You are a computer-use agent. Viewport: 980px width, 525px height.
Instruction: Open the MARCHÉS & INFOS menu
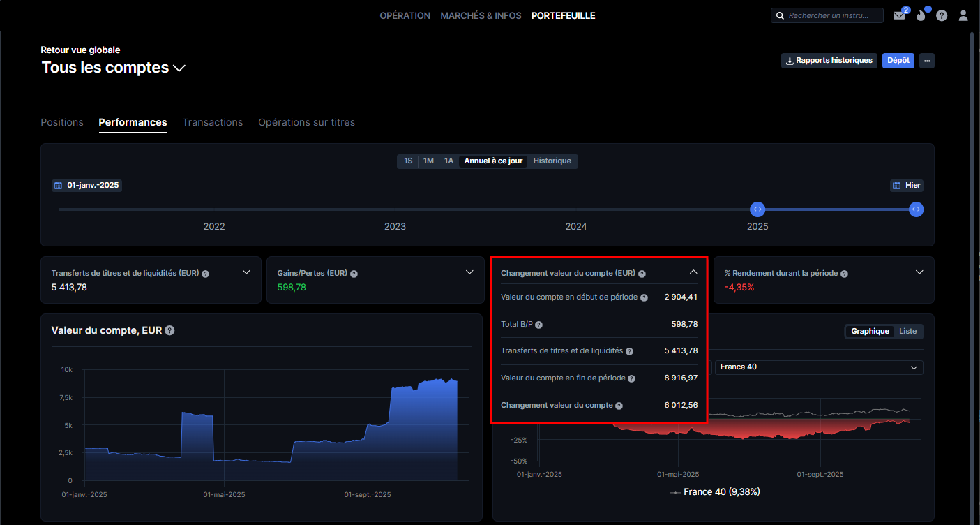click(481, 15)
